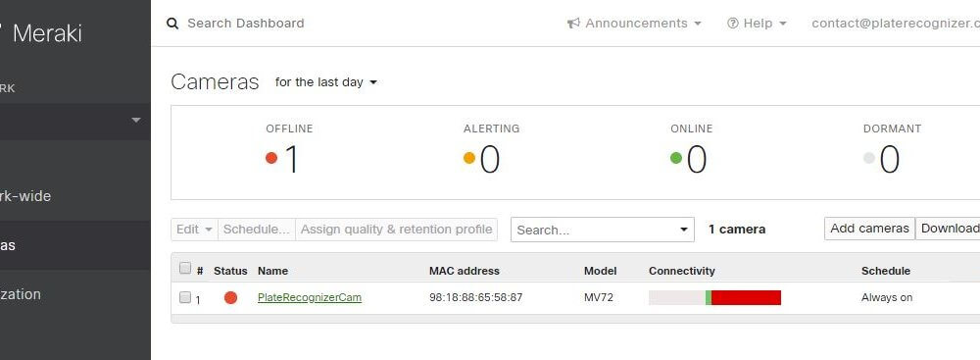Click the Add cameras button
Viewport: 980px width, 360px height.
[869, 229]
